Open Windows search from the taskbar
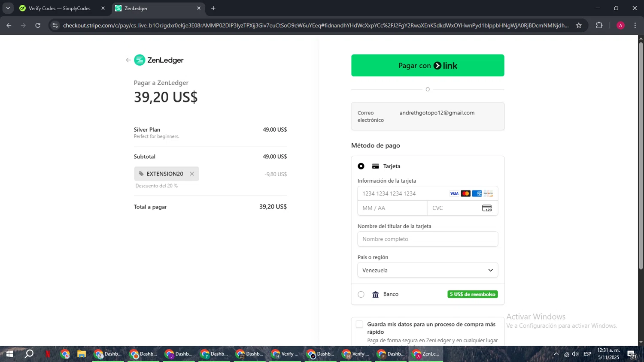Screen dimensions: 644x362 [x=29, y=354]
